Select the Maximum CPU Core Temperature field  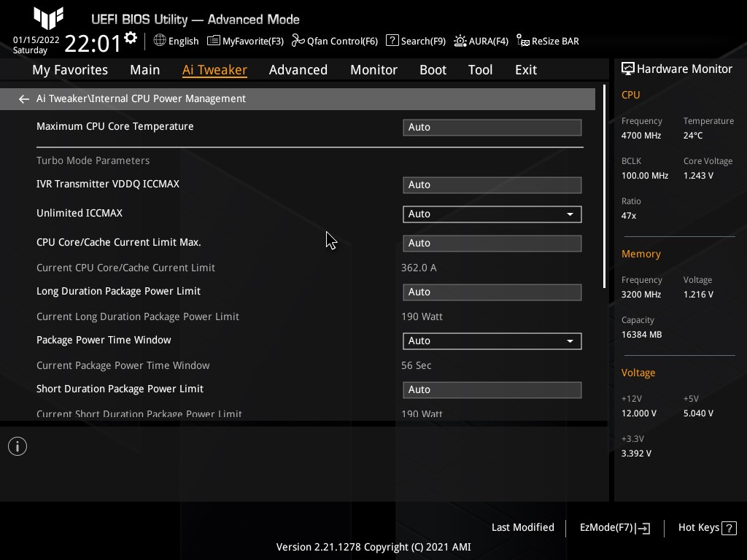pos(492,128)
